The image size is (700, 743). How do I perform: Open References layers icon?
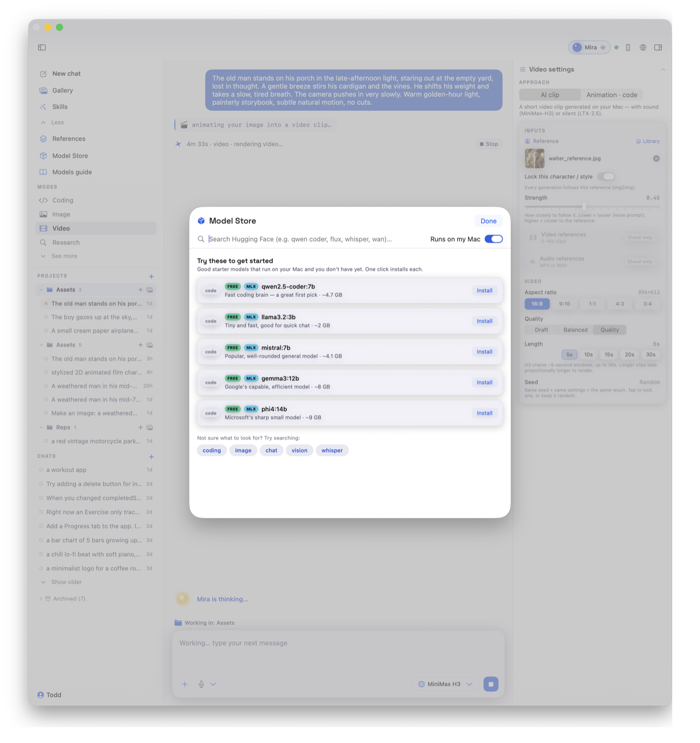(x=43, y=138)
